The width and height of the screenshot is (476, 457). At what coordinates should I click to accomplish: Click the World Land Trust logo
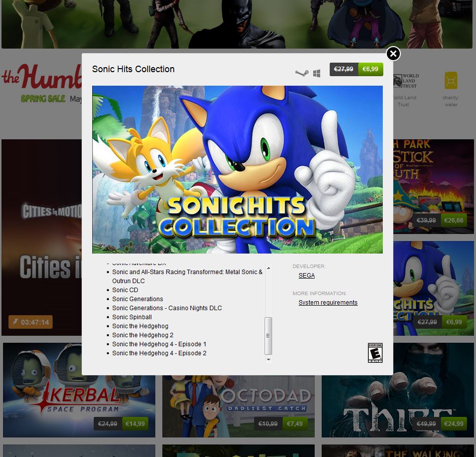[x=406, y=81]
